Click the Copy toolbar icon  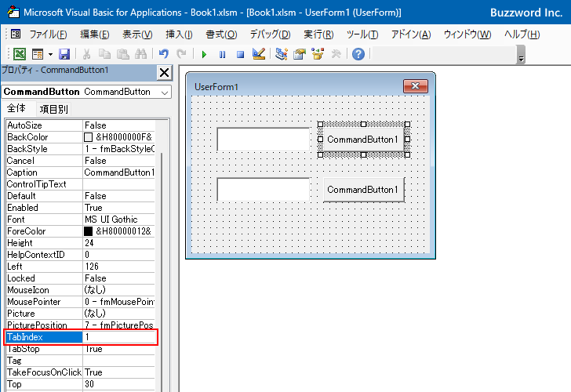tap(105, 54)
